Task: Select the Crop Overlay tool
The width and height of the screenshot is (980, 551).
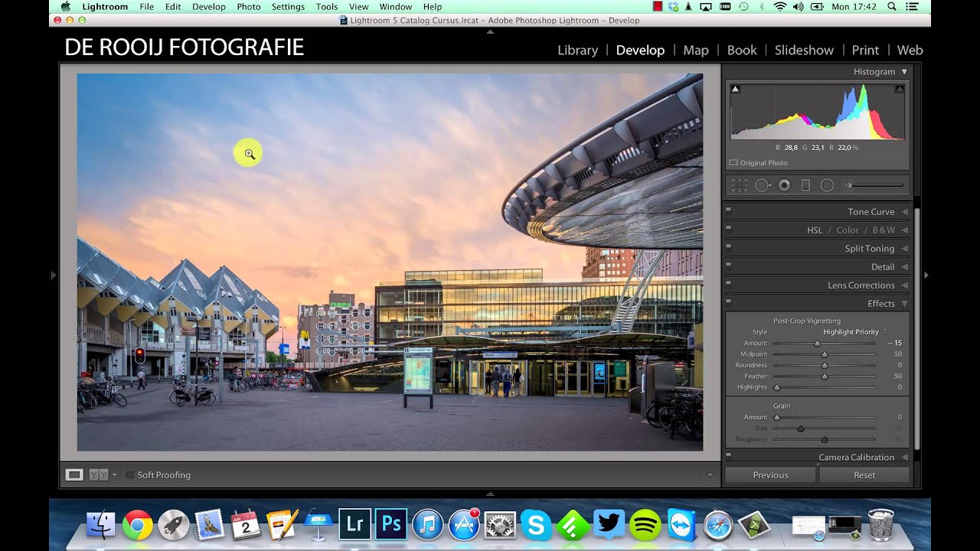Action: (739, 185)
